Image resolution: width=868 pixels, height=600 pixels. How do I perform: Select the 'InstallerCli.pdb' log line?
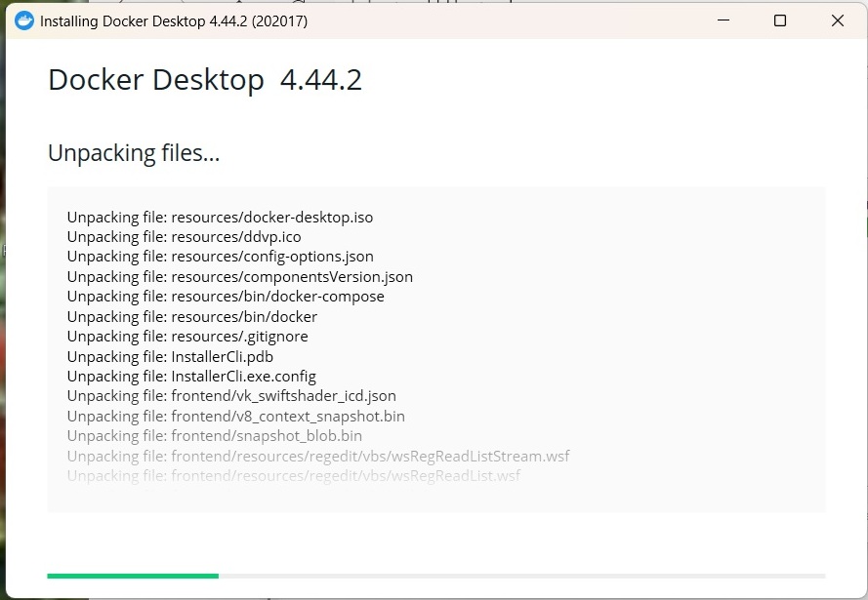[170, 357]
